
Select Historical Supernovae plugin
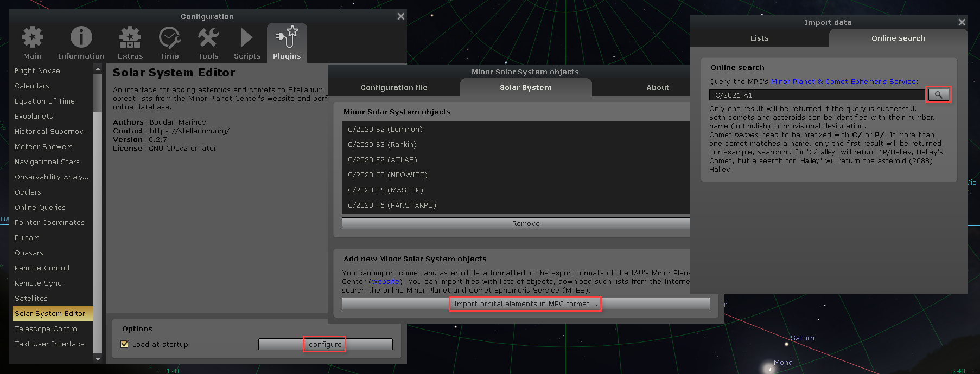53,131
